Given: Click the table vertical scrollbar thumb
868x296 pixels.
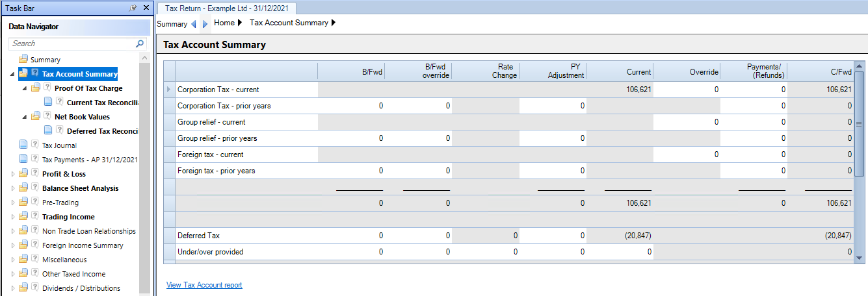Looking at the screenshot, I should coord(858,123).
